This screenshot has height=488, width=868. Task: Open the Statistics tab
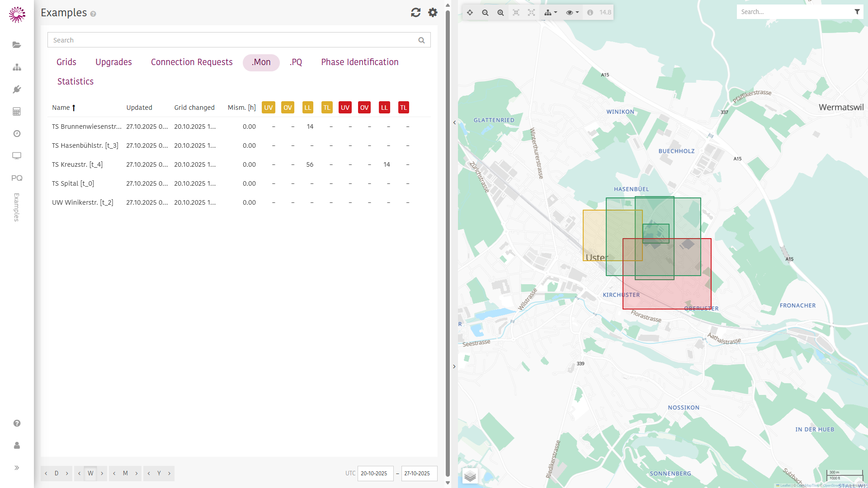point(75,82)
